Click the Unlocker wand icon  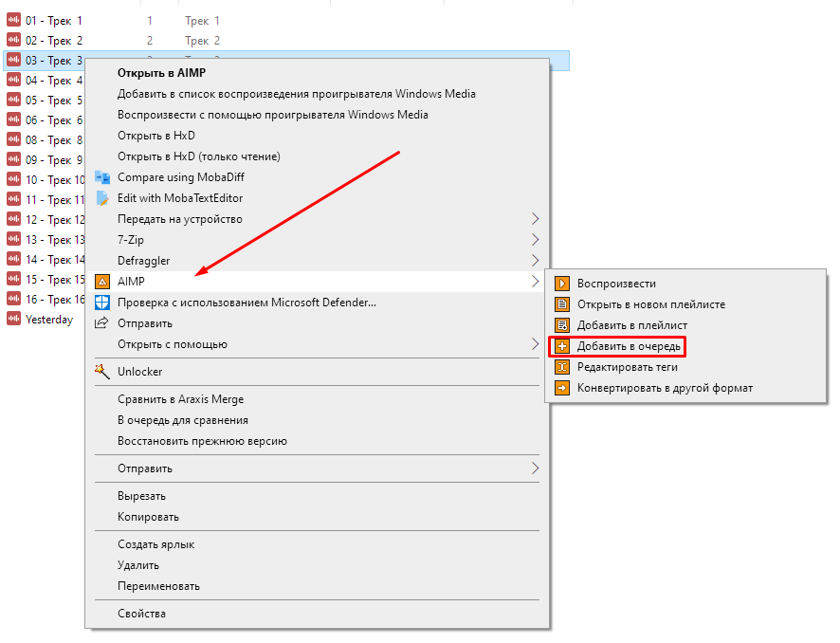101,371
